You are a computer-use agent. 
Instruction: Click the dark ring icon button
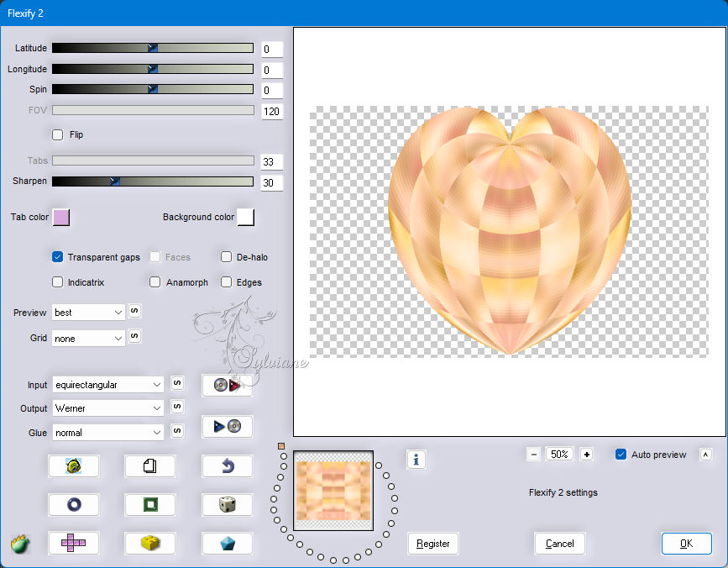click(x=73, y=504)
